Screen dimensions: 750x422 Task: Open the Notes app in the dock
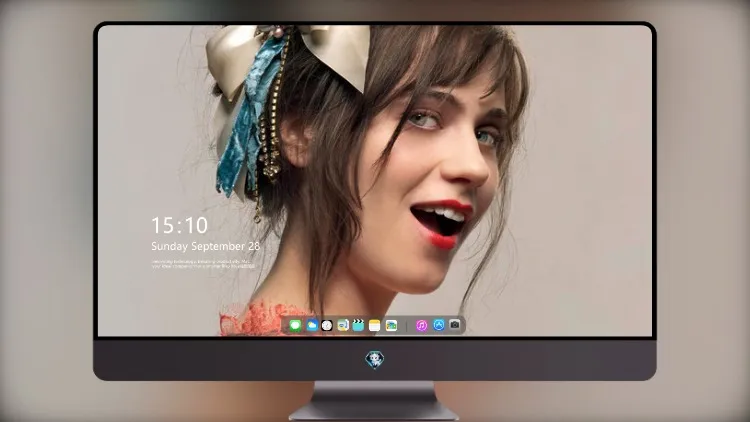point(375,326)
